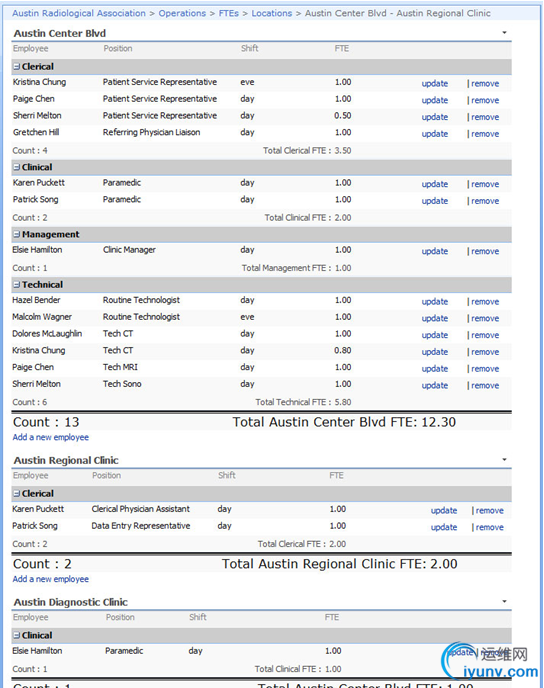Update Gretchen Hill Referring Physician Liaison row
This screenshot has width=544, height=688.
pos(435,134)
